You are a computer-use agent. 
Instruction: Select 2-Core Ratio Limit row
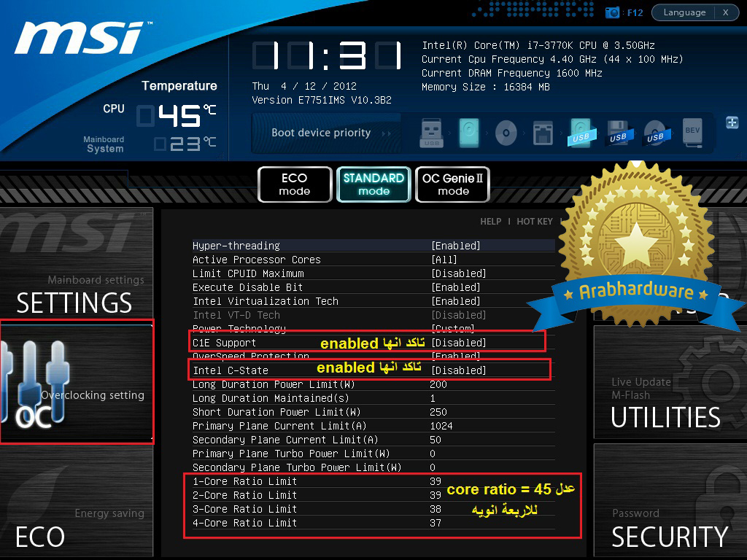(x=373, y=495)
